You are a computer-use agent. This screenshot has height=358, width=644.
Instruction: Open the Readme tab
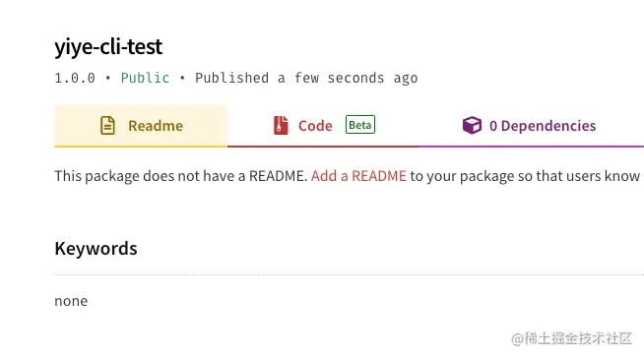pyautogui.click(x=141, y=126)
